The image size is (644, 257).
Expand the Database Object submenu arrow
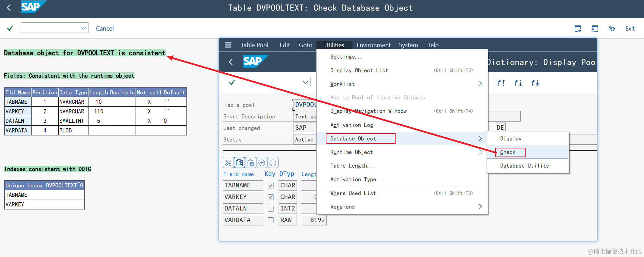pos(480,139)
